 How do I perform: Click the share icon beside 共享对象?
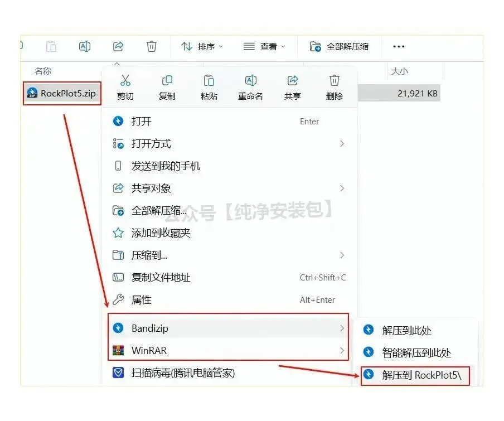click(x=118, y=188)
